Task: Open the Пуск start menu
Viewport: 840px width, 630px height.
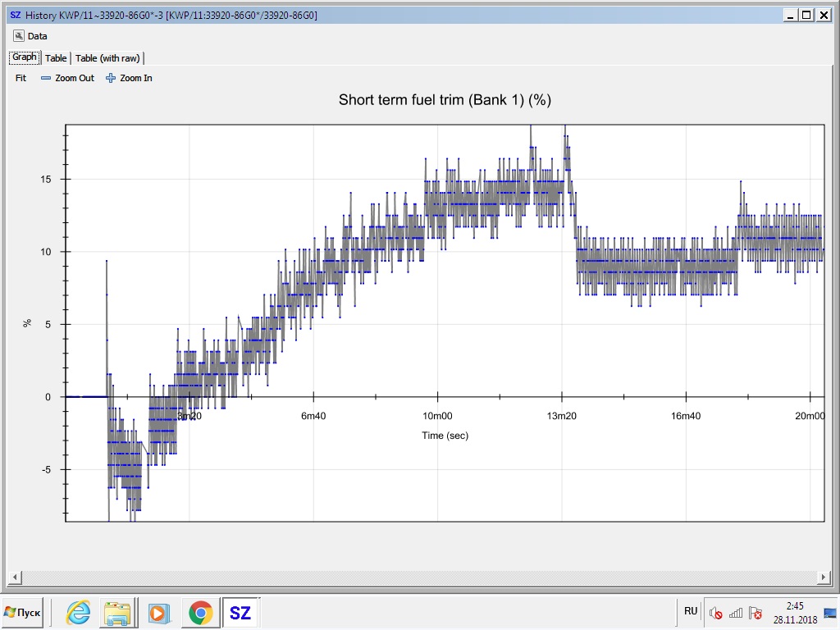Action: click(x=22, y=613)
